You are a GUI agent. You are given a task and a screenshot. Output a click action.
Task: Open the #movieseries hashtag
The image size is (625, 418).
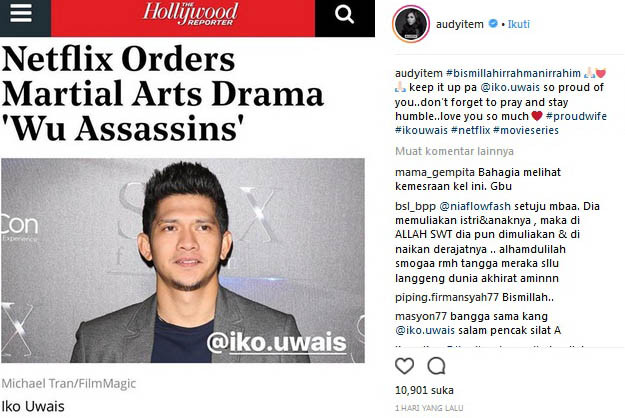pos(526,130)
